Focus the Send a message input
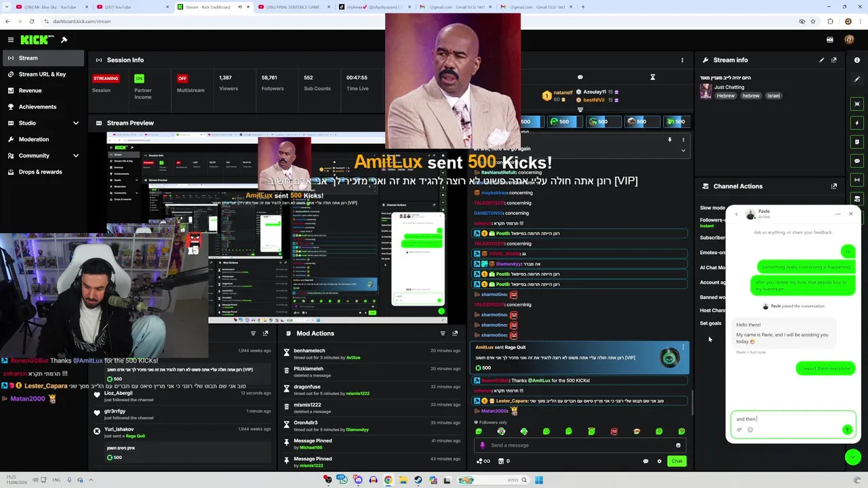 tap(580, 445)
